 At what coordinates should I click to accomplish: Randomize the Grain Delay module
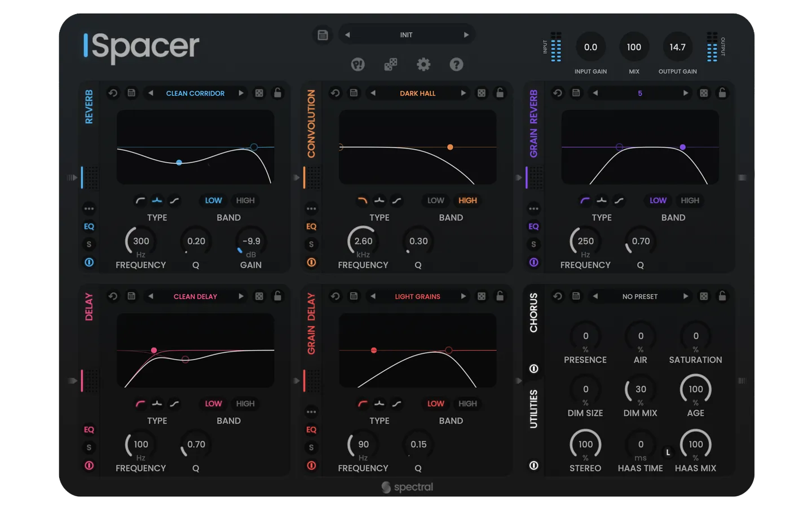click(482, 296)
